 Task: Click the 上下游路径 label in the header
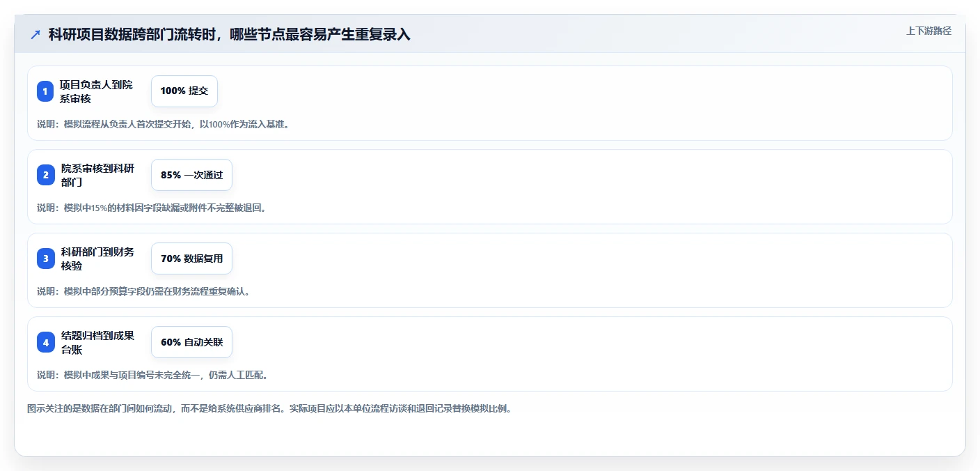pyautogui.click(x=928, y=31)
